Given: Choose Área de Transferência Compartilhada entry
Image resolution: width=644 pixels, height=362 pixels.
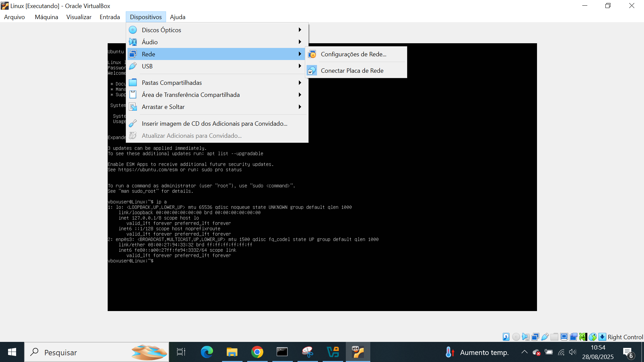Looking at the screenshot, I should (x=217, y=95).
